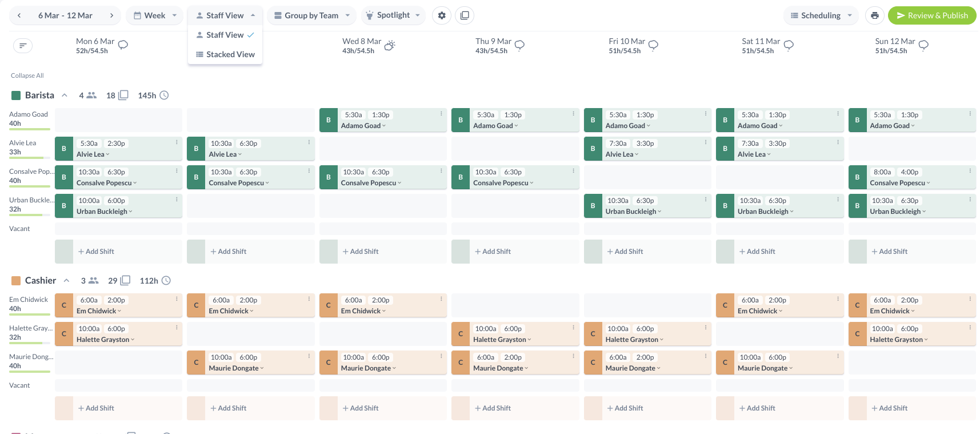The image size is (980, 434).
Task: Click the Barista green color swatch
Action: [x=16, y=95]
